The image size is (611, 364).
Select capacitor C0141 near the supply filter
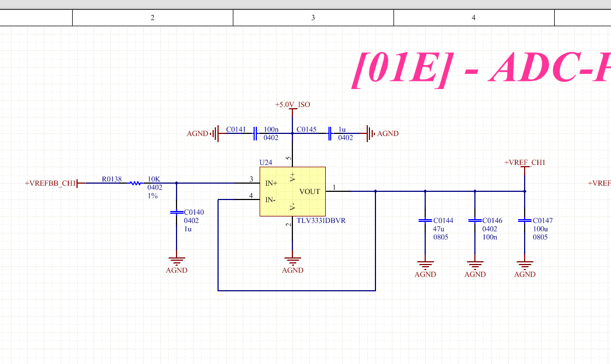point(255,133)
